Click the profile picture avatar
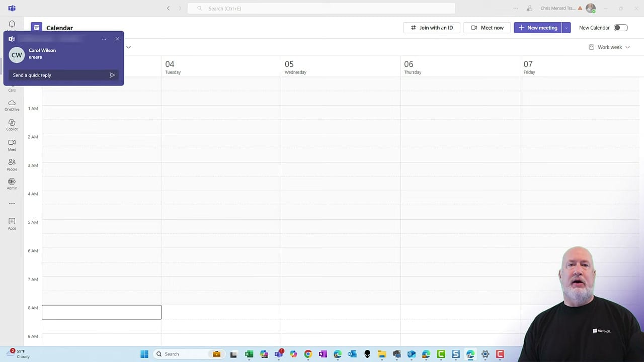Screen dimensions: 644x362 [591, 8]
